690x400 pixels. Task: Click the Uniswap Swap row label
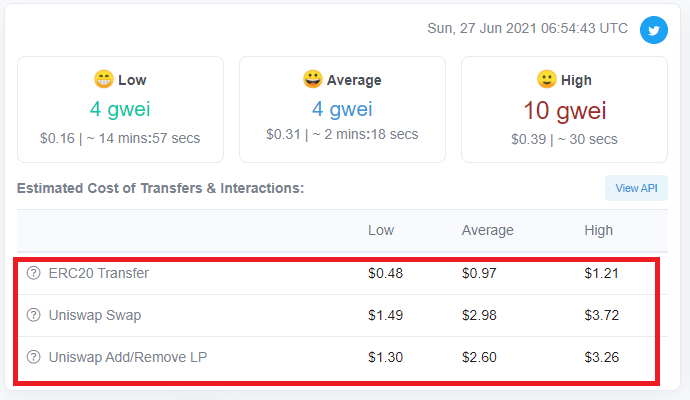[95, 315]
